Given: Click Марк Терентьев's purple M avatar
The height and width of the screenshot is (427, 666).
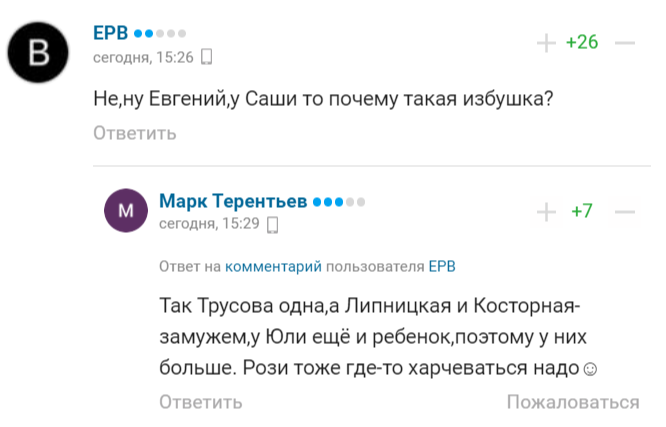Looking at the screenshot, I should (126, 210).
